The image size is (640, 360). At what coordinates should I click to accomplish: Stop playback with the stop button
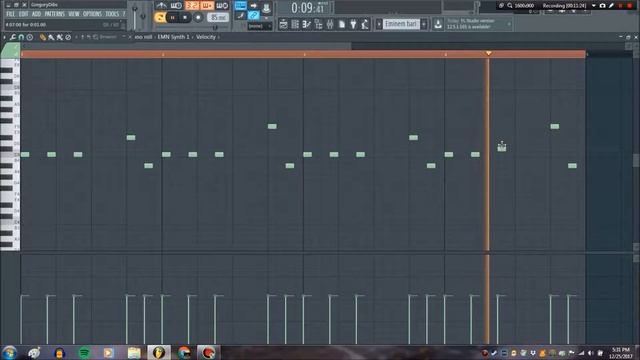click(185, 17)
